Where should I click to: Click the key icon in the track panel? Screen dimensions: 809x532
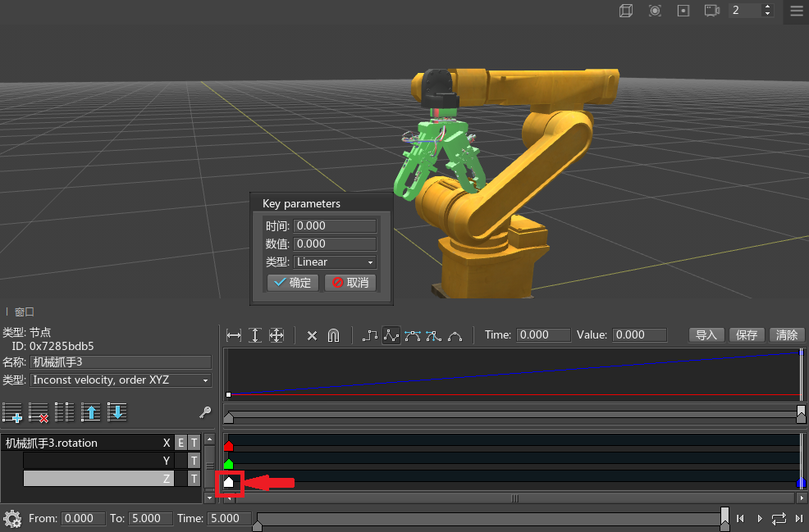tap(205, 412)
